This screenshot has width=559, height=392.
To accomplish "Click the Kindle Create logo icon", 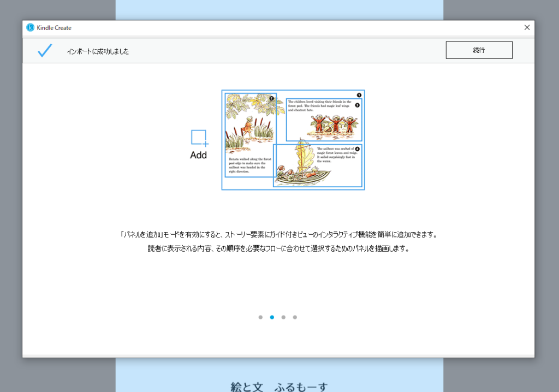I will click(x=31, y=27).
